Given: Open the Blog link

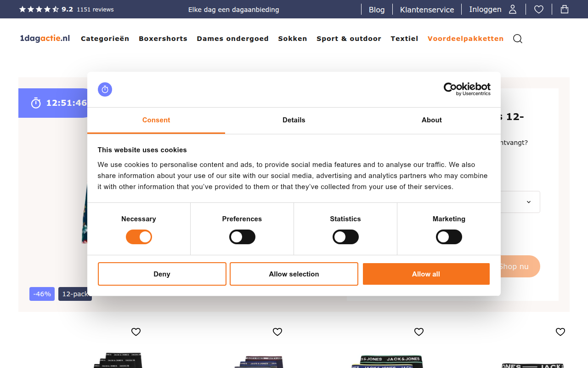Looking at the screenshot, I should click(x=377, y=10).
